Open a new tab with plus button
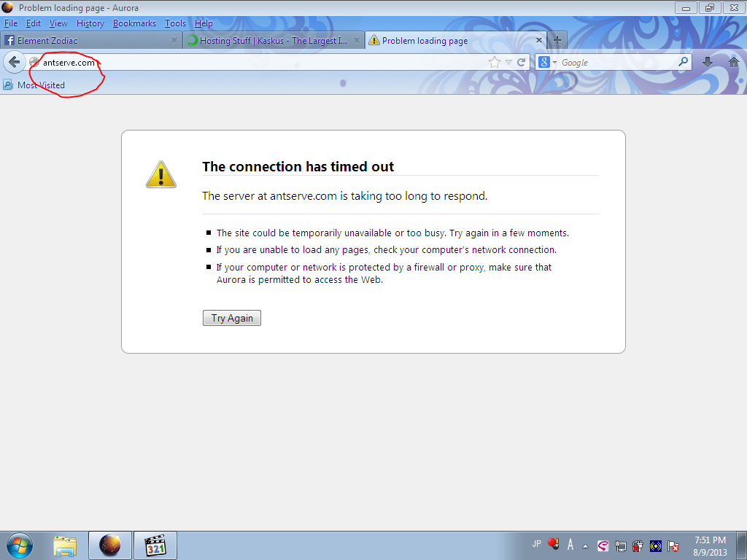Image resolution: width=747 pixels, height=560 pixels. (557, 40)
